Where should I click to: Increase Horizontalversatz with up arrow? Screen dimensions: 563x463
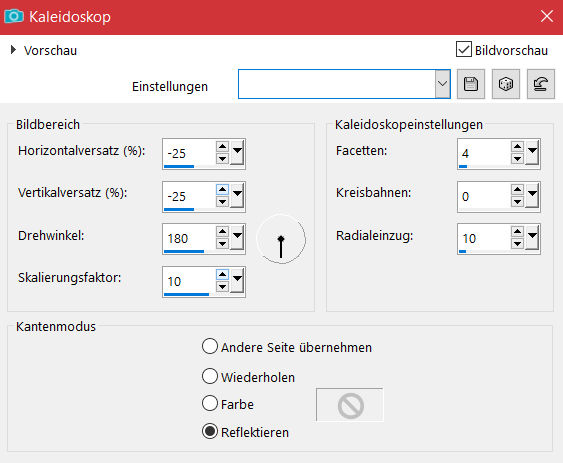pyautogui.click(x=222, y=146)
